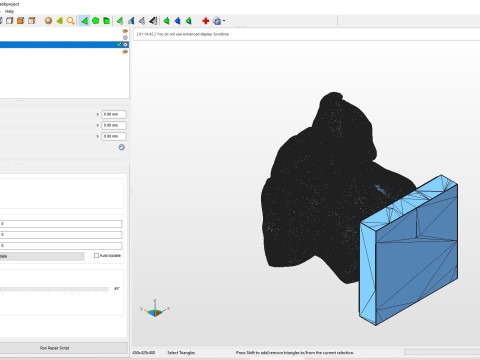Expand the arrow beside the third mm field
This screenshot has width=480, height=360.
98,136
